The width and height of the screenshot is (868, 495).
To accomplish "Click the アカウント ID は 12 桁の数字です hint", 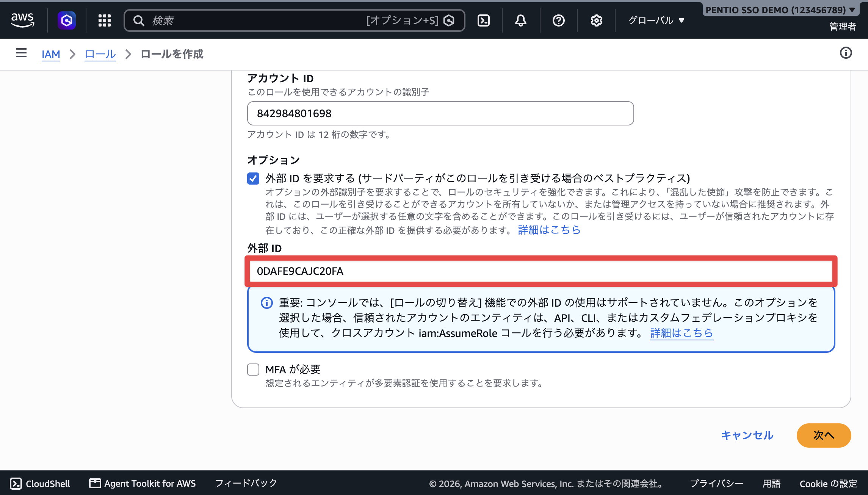I will coord(320,135).
